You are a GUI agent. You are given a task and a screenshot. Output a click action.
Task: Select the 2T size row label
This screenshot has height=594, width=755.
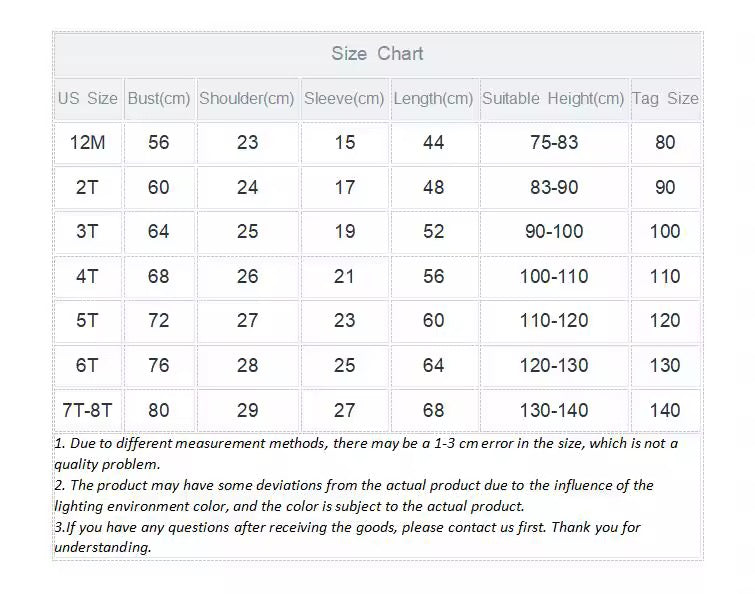coord(87,188)
